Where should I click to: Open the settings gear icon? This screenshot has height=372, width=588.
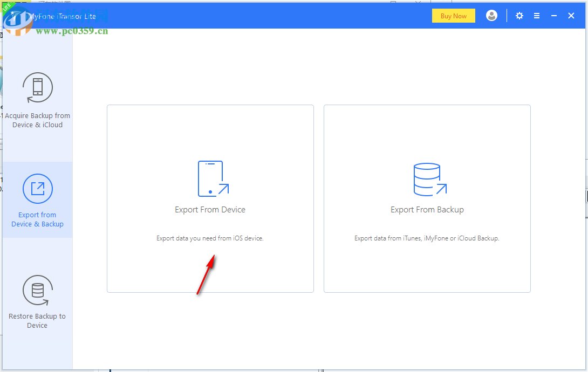click(x=519, y=16)
